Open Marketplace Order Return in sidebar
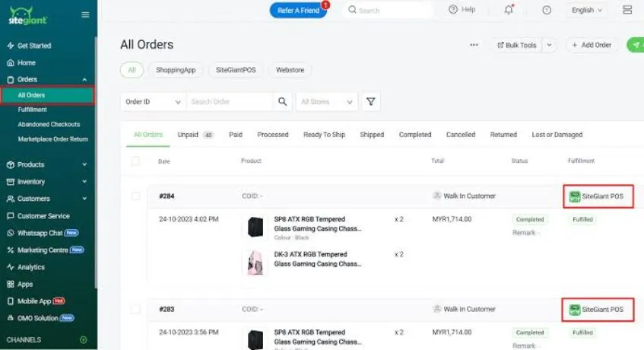This screenshot has height=350, width=644. coord(52,139)
